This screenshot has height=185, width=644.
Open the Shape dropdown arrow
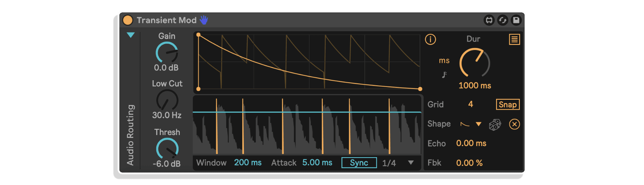click(479, 124)
